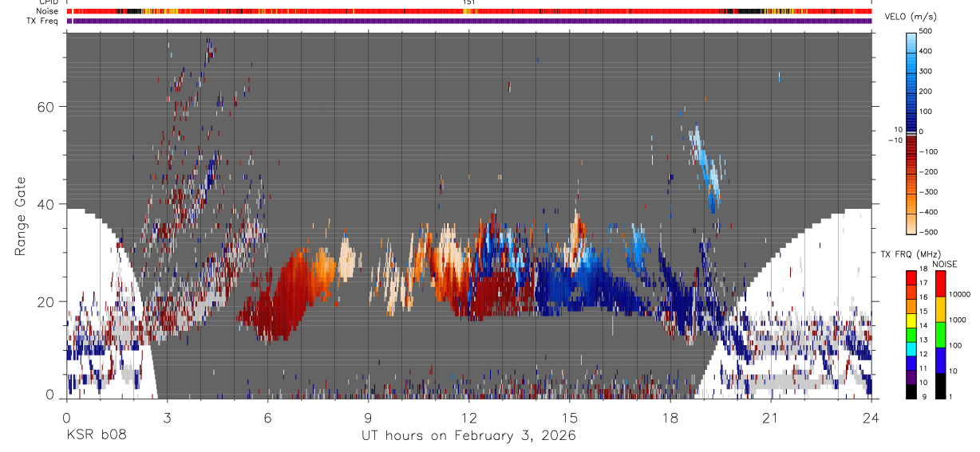Click the 9 tick on the UT hours axis

click(368, 417)
